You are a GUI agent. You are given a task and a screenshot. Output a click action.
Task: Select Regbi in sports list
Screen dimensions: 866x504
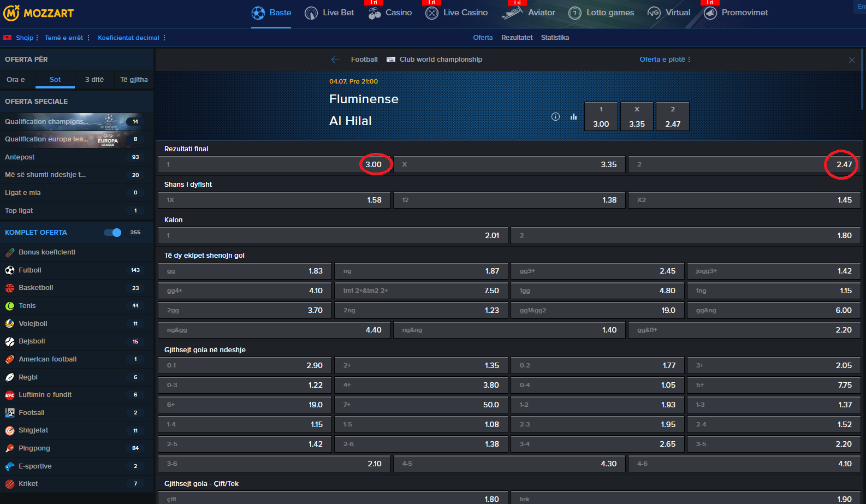coord(76,377)
